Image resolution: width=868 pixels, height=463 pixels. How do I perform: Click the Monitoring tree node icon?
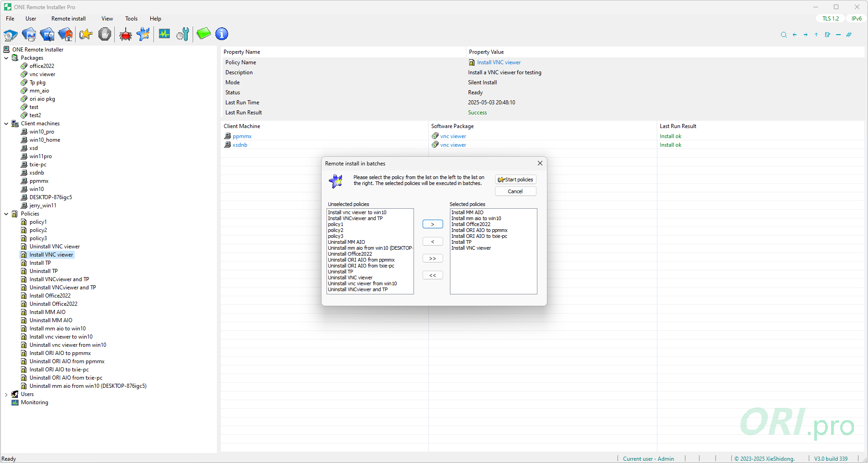pos(15,402)
